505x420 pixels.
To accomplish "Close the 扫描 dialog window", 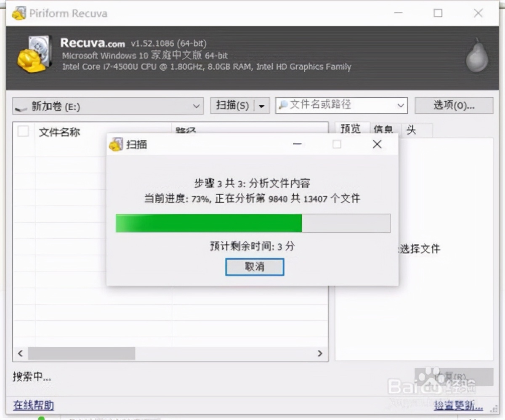I will pos(377,144).
